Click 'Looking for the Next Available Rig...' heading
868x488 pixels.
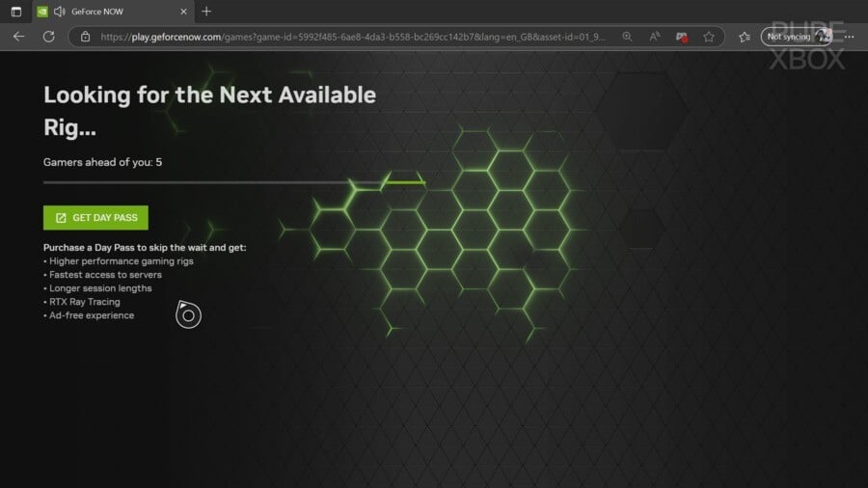click(x=210, y=111)
